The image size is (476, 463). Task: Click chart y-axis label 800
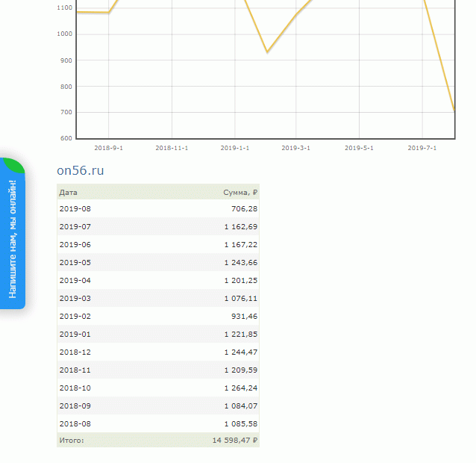click(66, 87)
